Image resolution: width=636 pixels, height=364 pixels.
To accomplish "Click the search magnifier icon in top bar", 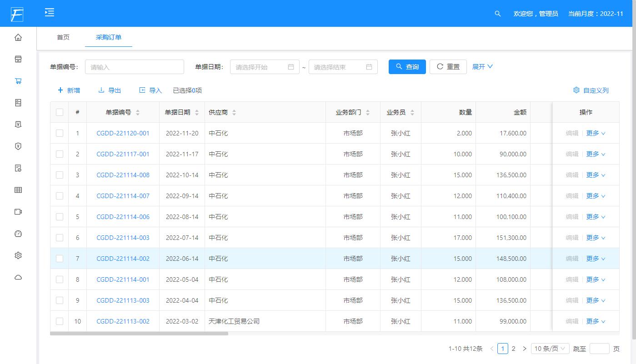I will tap(497, 14).
